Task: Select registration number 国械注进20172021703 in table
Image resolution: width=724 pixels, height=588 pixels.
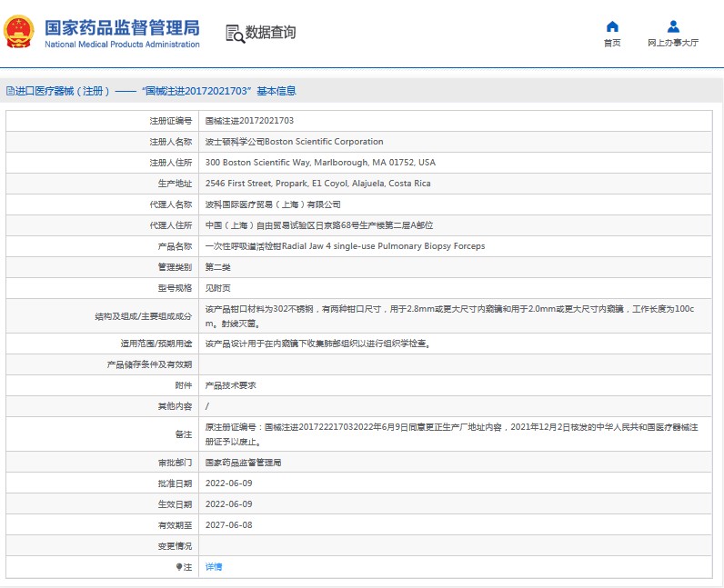Action: click(x=249, y=120)
